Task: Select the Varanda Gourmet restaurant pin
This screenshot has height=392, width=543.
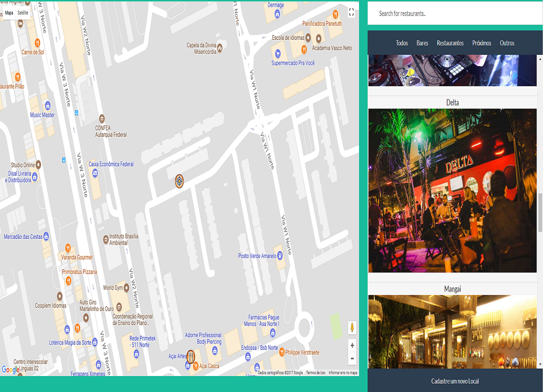Action: (x=68, y=248)
